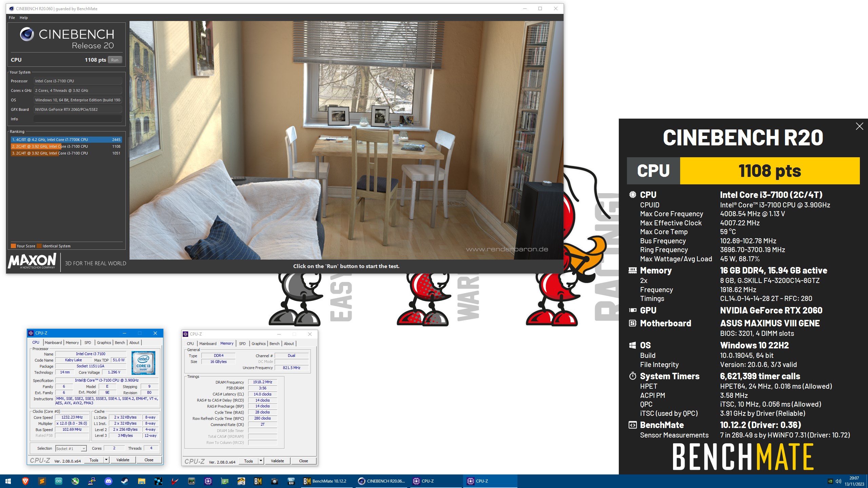This screenshot has width=868, height=488.
Task: Click the green circuit board taskbar icon
Action: pyautogui.click(x=224, y=481)
